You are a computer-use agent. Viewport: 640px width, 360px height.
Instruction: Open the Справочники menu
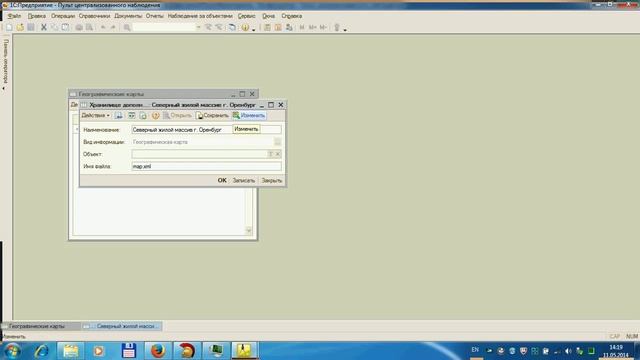pyautogui.click(x=94, y=16)
